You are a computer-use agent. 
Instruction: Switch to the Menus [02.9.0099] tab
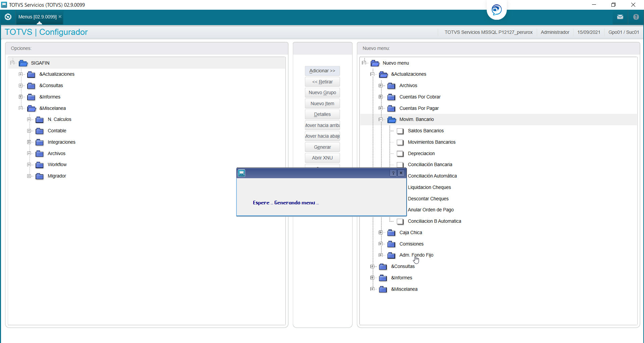pyautogui.click(x=37, y=17)
